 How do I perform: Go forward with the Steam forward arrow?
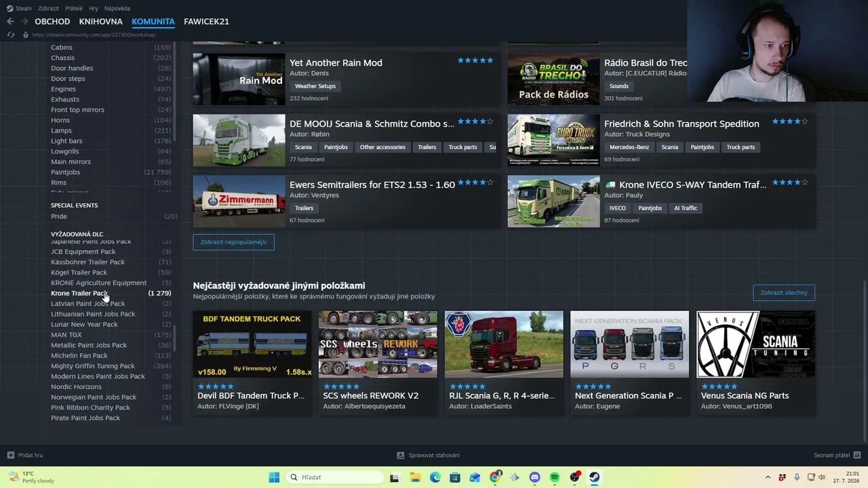click(x=25, y=22)
